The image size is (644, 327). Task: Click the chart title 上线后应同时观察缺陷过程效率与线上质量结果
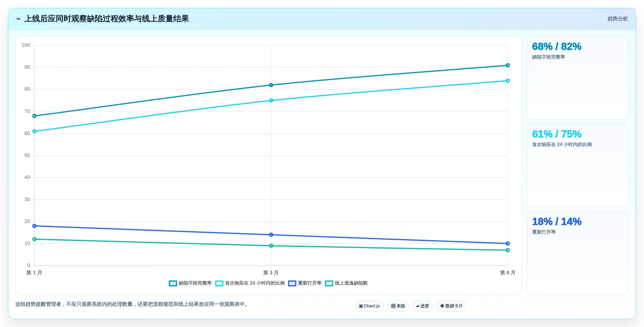coord(107,19)
